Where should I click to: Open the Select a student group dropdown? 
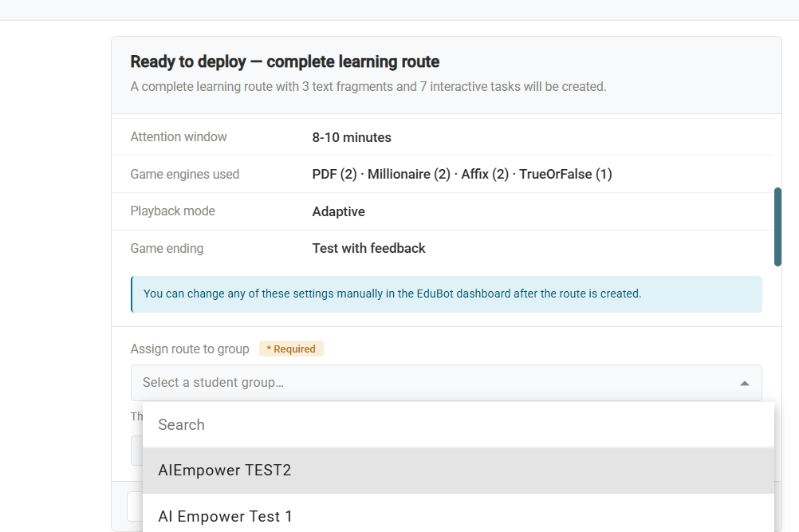tap(446, 383)
